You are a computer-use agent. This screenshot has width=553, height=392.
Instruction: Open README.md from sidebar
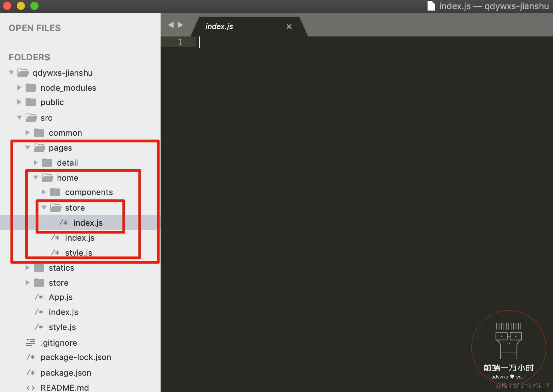point(65,388)
